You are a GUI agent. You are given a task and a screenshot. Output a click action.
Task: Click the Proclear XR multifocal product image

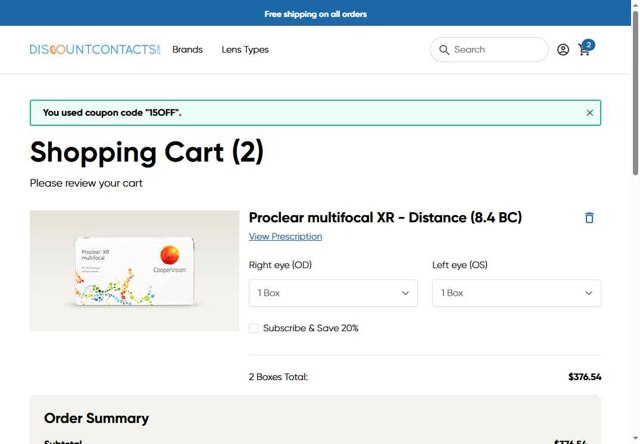pos(134,271)
